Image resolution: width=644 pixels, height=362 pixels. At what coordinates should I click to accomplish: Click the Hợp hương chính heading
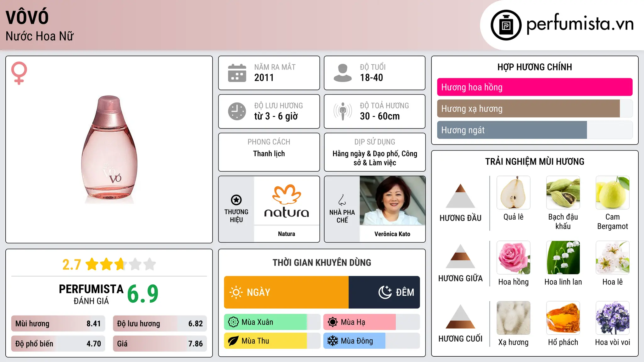coord(535,67)
